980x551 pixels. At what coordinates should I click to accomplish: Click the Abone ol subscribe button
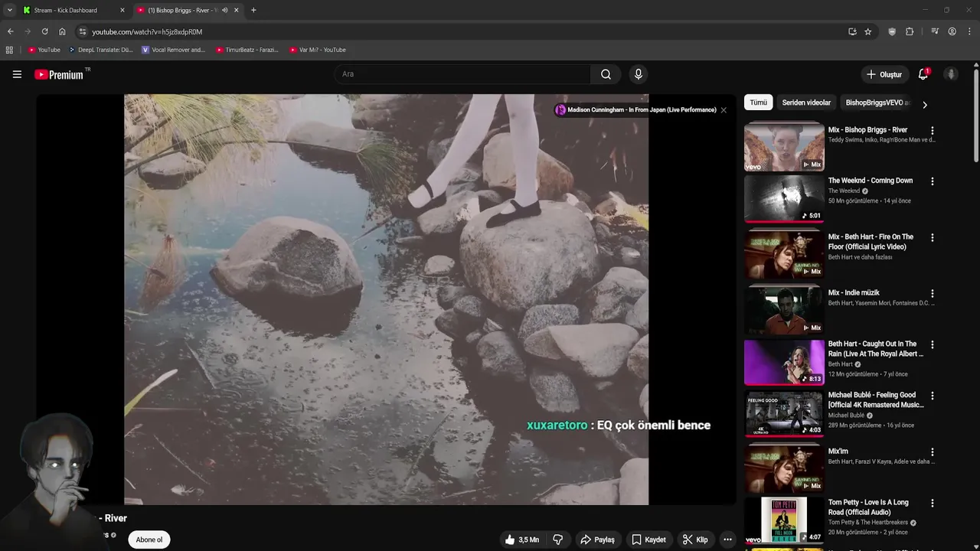pos(149,540)
